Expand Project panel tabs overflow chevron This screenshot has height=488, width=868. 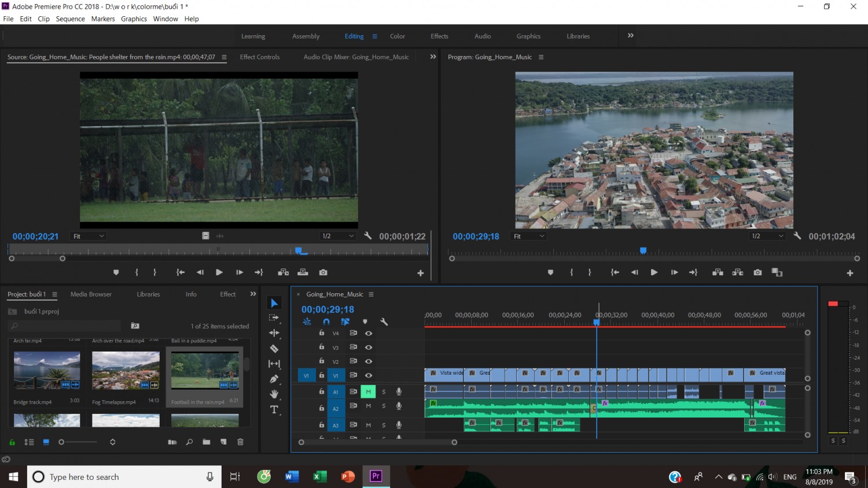pos(253,294)
